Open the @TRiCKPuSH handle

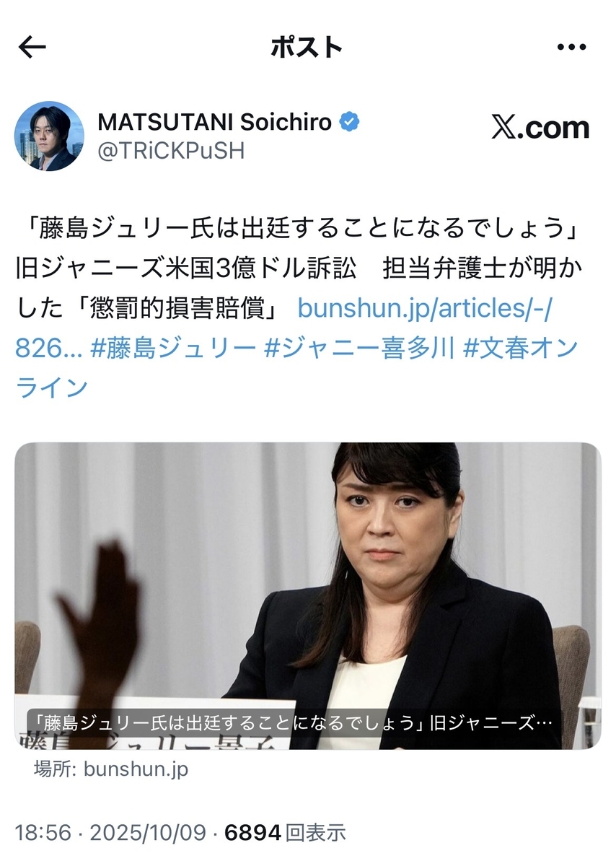171,151
